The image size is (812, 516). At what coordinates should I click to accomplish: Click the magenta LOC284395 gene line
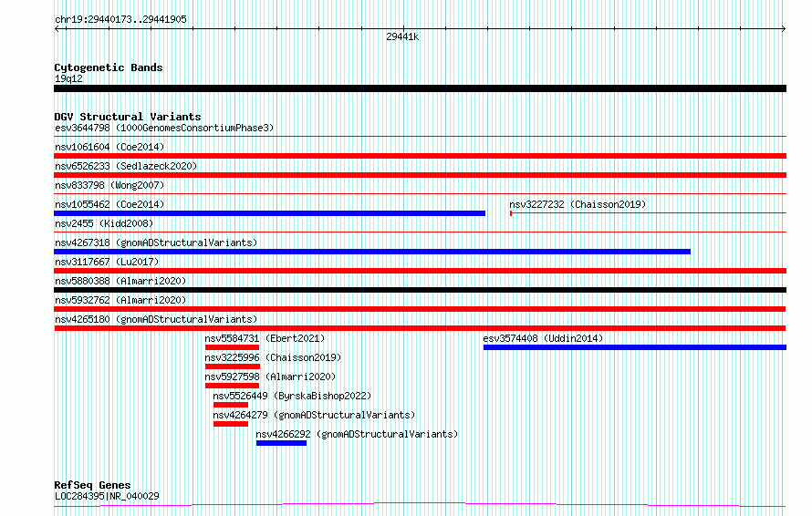[420, 505]
